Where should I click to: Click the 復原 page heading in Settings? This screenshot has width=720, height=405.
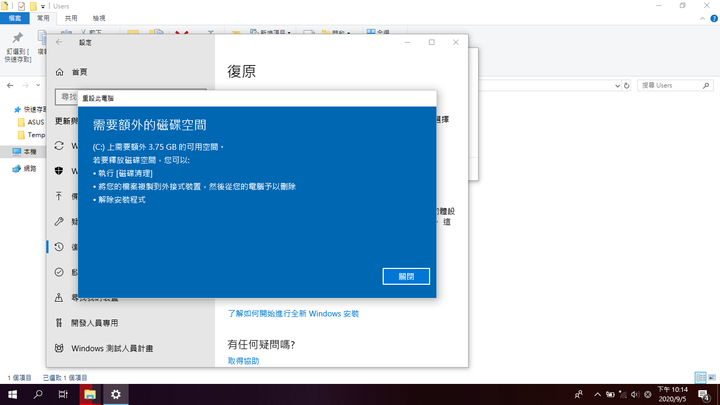pyautogui.click(x=242, y=71)
